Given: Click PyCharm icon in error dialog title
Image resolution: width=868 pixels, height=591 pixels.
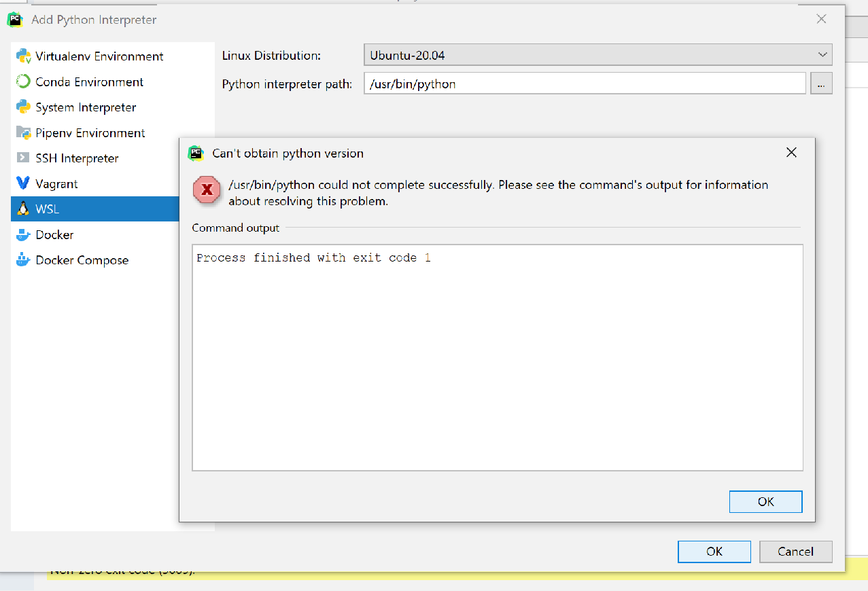Looking at the screenshot, I should pos(196,153).
